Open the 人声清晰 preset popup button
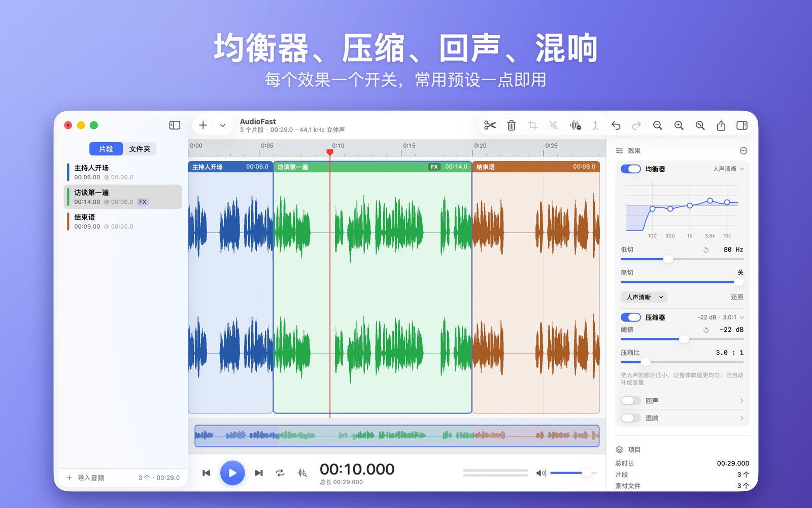Screen dimensions: 812x508 644,297
